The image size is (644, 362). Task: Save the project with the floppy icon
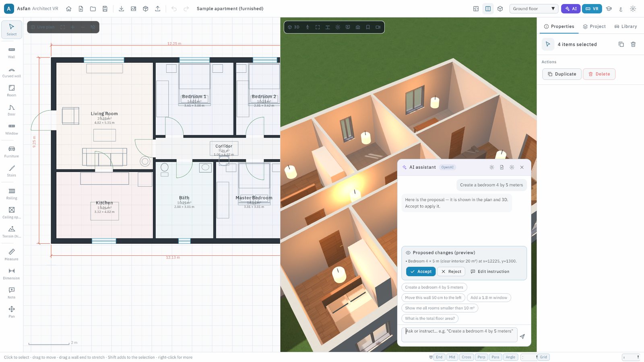(105, 8)
